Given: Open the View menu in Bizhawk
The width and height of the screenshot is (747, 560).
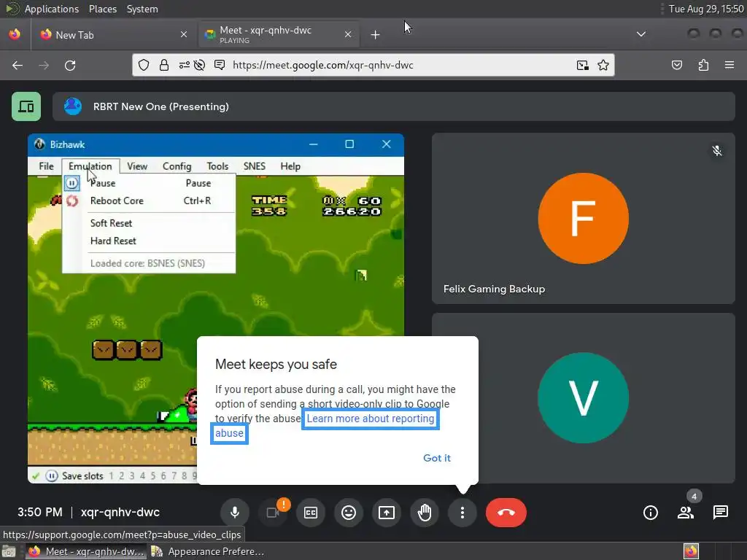Looking at the screenshot, I should point(137,166).
